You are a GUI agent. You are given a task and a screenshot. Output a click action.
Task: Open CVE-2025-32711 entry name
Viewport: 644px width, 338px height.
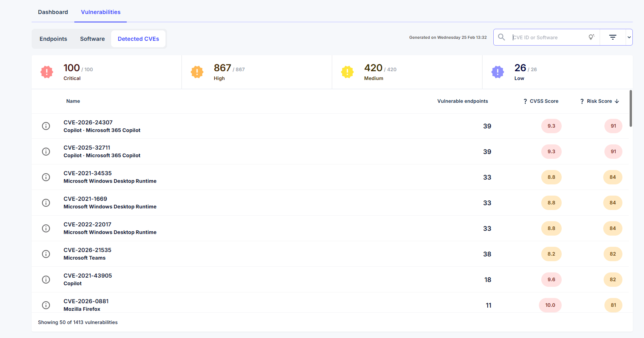click(87, 148)
